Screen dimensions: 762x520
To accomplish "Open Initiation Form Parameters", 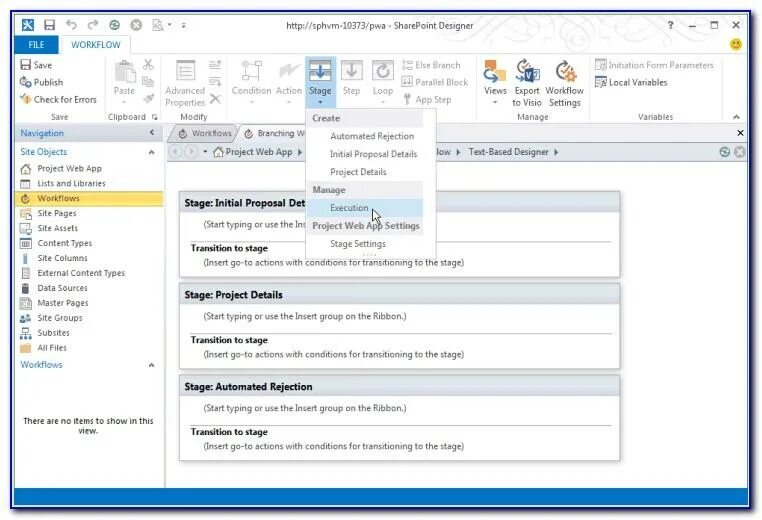I will tap(654, 65).
